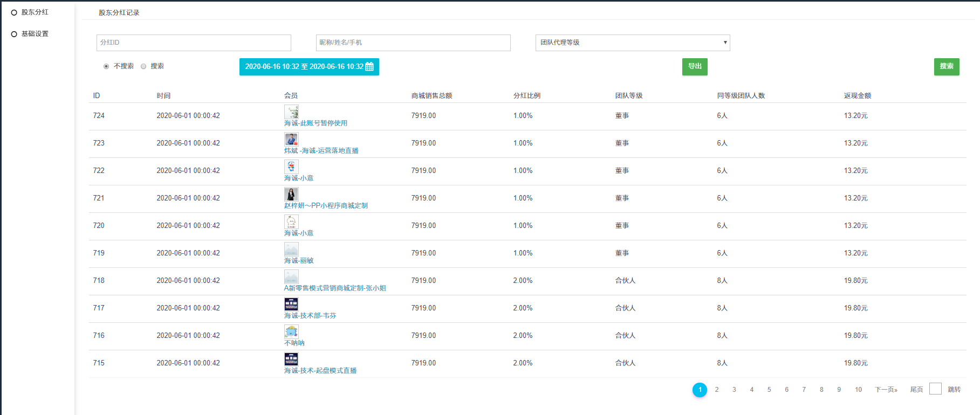980x415 pixels.
Task: Go to page 9
Action: tap(839, 390)
